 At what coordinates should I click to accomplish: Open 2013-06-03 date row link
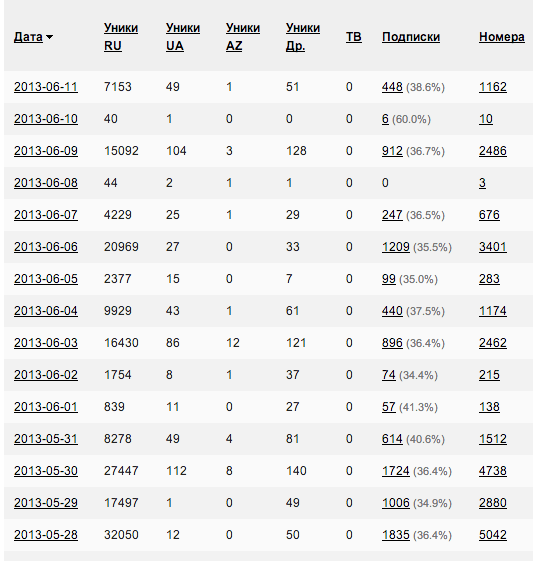click(46, 343)
